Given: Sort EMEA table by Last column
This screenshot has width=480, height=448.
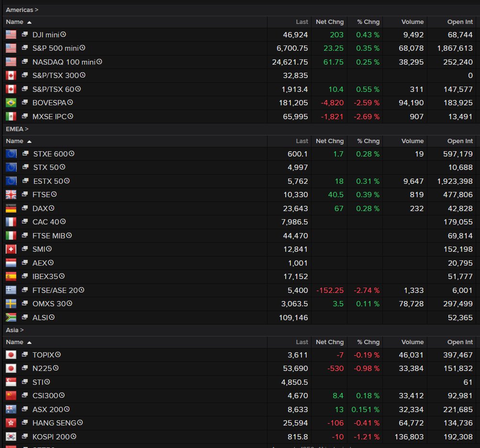Looking at the screenshot, I should coord(302,141).
